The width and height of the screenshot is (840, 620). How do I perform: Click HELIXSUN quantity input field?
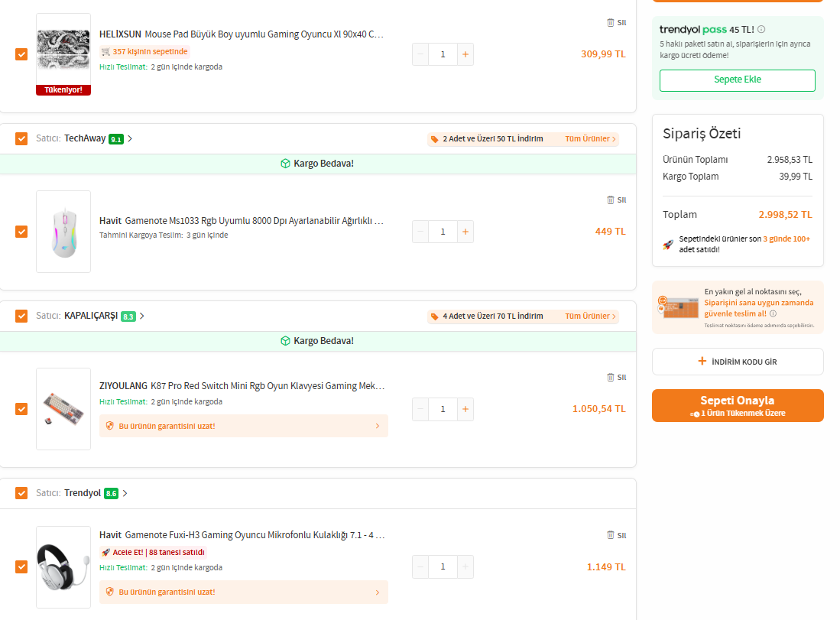443,54
